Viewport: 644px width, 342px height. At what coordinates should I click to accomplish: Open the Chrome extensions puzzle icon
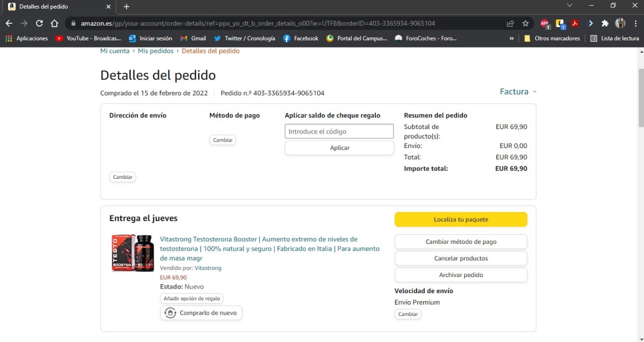[605, 23]
